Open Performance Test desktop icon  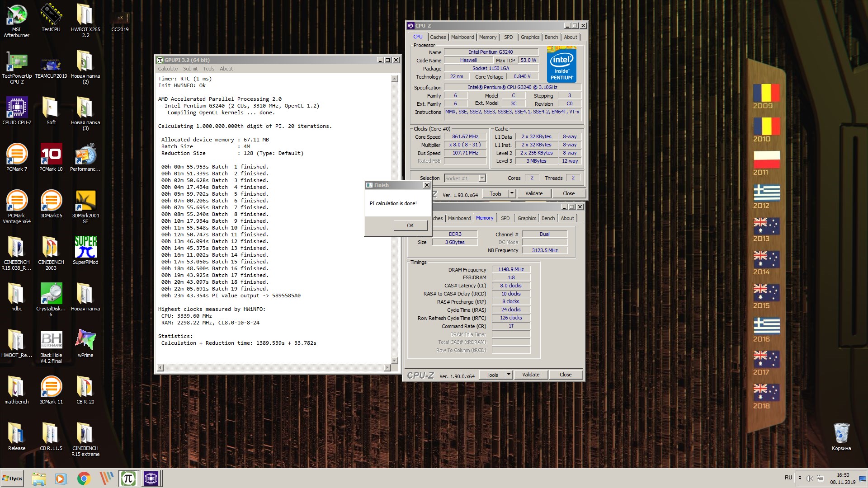[x=85, y=157]
